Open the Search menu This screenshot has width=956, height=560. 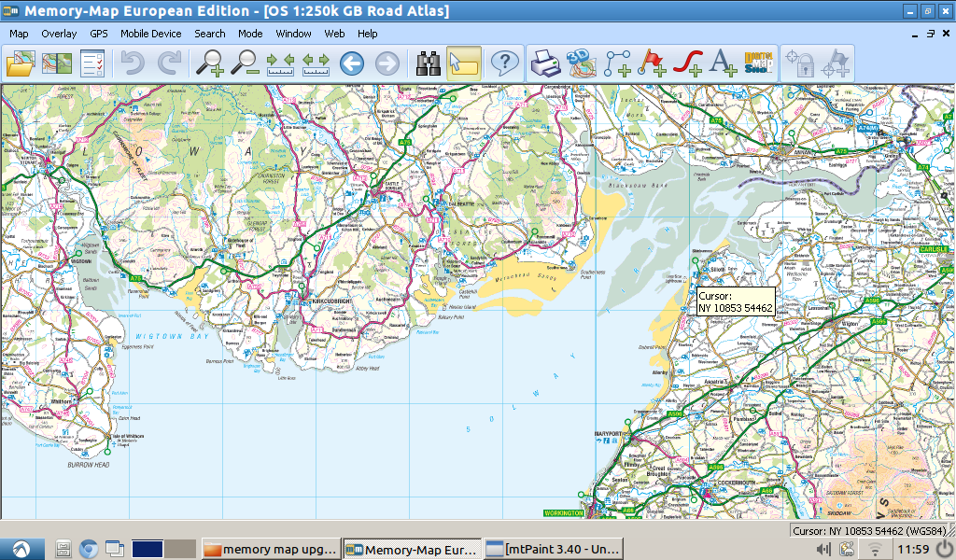coord(210,34)
